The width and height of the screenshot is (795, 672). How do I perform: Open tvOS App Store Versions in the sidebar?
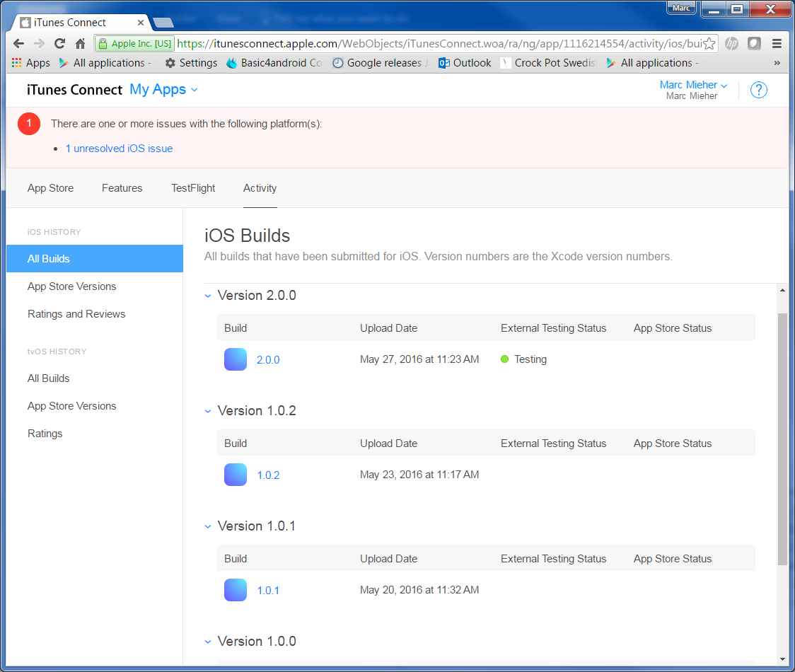(x=72, y=406)
